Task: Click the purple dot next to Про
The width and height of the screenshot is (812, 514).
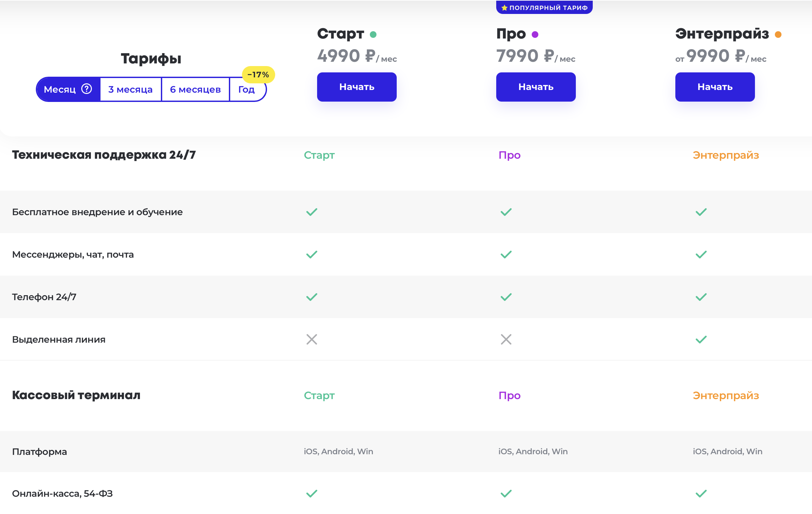Action: pos(535,35)
